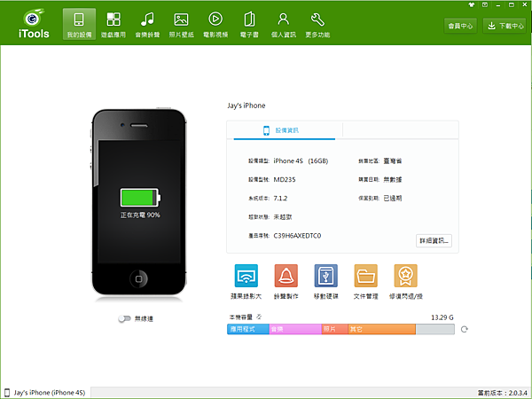Screen dimensions: 532x399
Task: Click the purchase date 無數據 value
Action: point(393,179)
